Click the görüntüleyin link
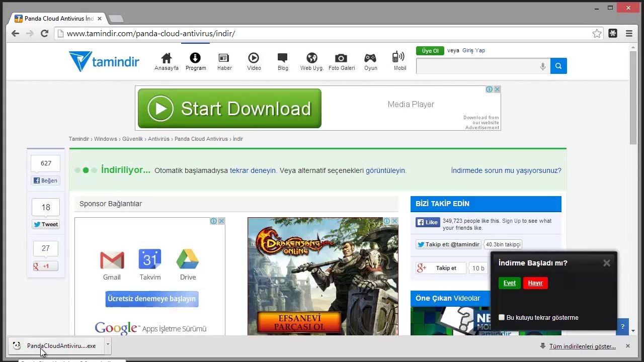Image resolution: width=644 pixels, height=362 pixels. coord(385,170)
